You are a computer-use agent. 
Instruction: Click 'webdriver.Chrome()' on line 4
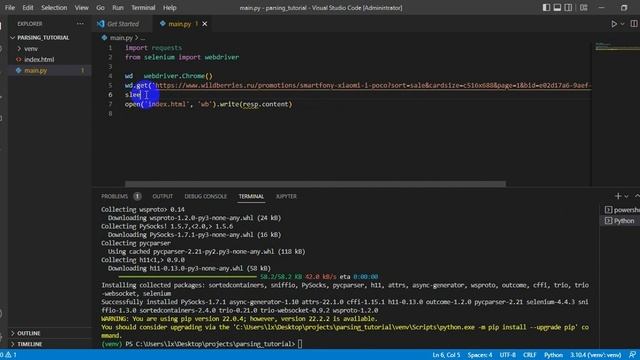pyautogui.click(x=178, y=76)
